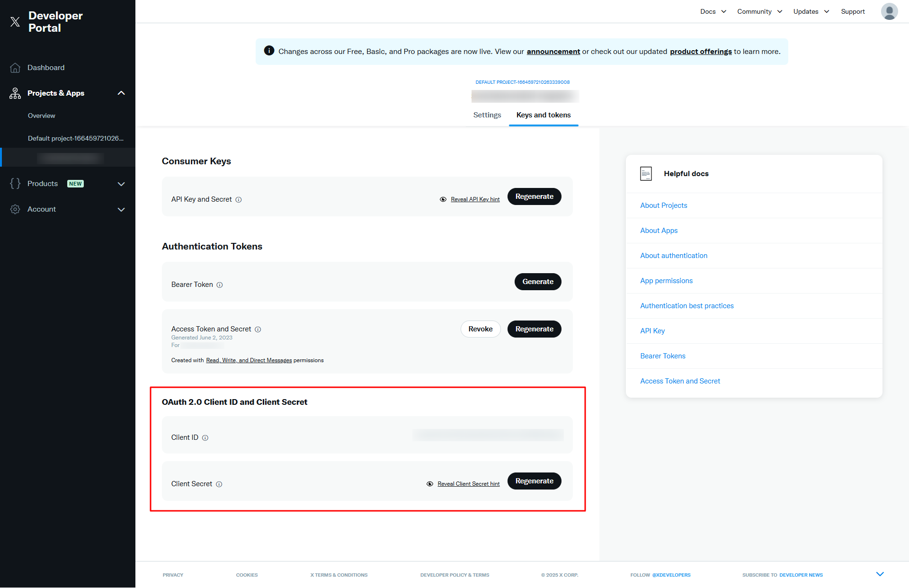Regenerate the Client Secret
The width and height of the screenshot is (909, 588).
coord(534,481)
